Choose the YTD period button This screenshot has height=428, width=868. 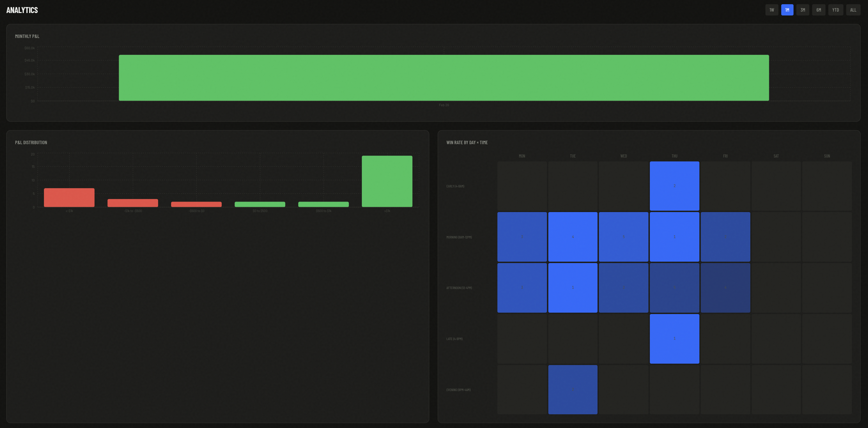click(835, 10)
